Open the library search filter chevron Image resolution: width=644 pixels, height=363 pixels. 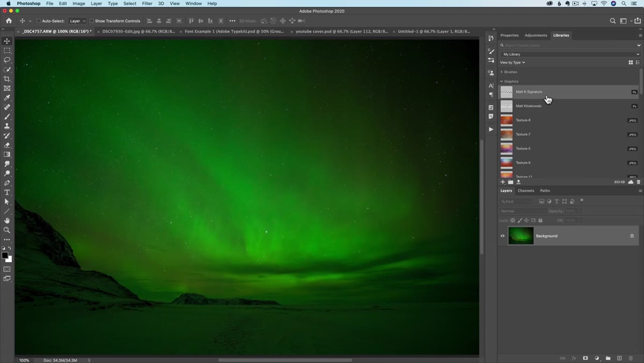[639, 45]
